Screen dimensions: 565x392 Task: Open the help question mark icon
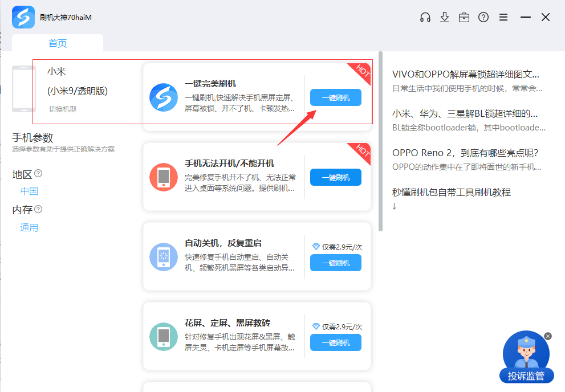point(483,17)
